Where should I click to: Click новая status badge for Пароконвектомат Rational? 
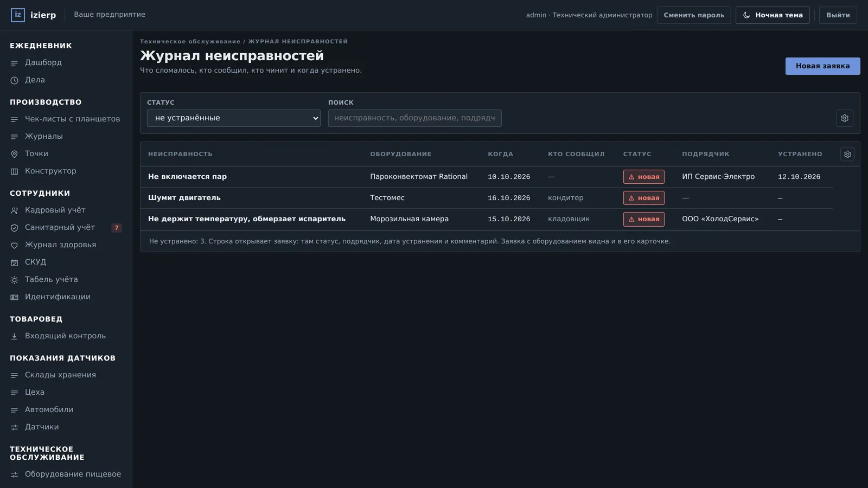tap(644, 177)
